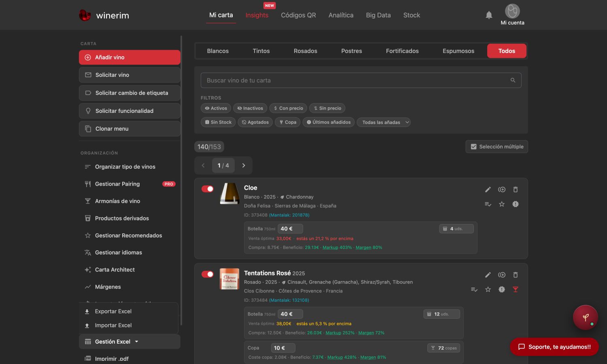Edit the Cloe bottle price field
This screenshot has width=607, height=364.
pyautogui.click(x=290, y=229)
